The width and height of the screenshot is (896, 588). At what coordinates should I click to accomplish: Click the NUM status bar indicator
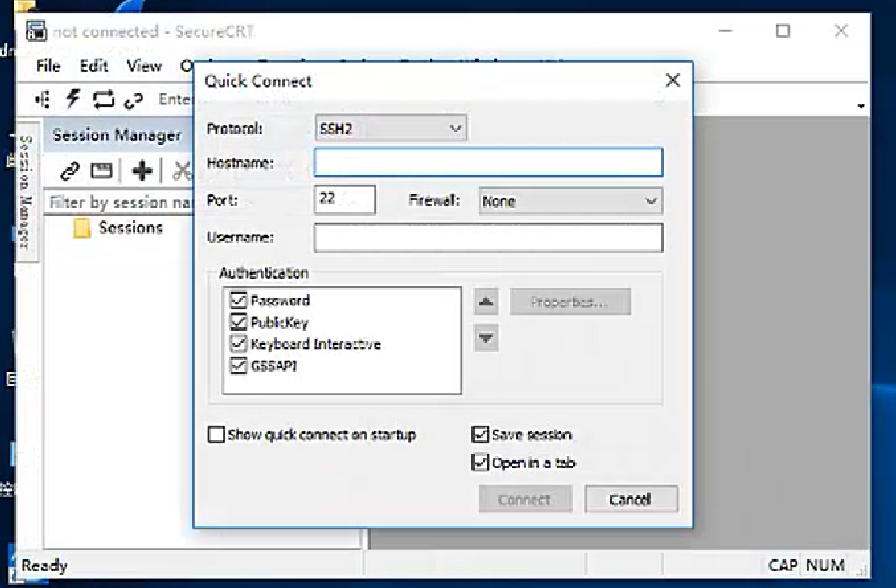click(825, 565)
